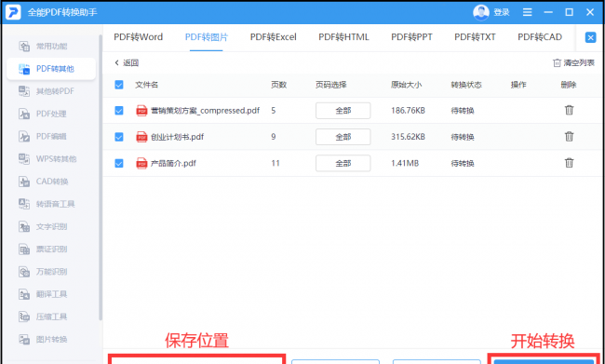Open page selection 全部 for 创业计划书.pdf
This screenshot has height=364, width=605.
pyautogui.click(x=343, y=137)
